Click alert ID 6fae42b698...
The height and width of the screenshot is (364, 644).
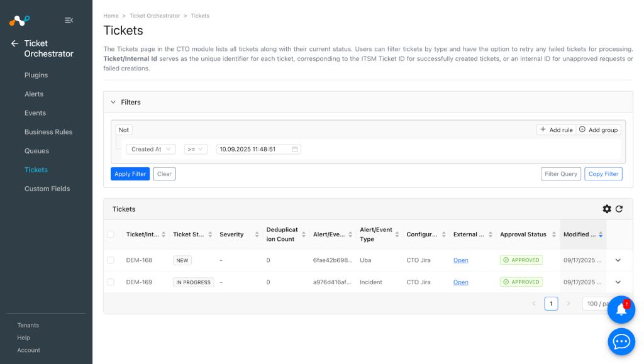pyautogui.click(x=333, y=260)
